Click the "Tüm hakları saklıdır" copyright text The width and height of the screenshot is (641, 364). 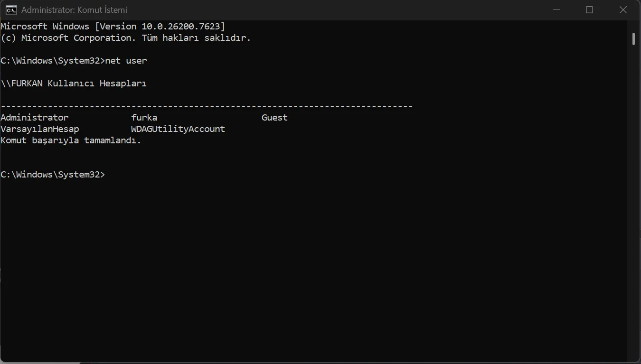click(x=196, y=38)
